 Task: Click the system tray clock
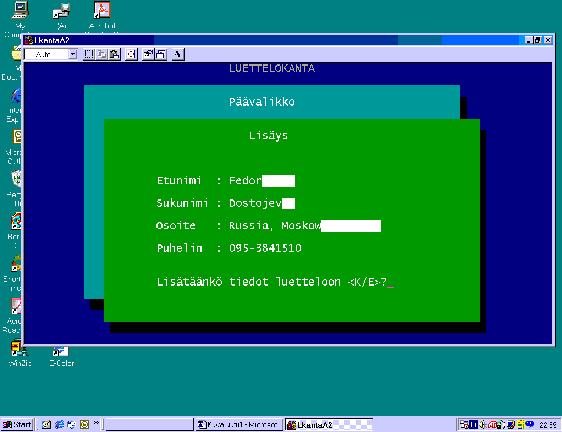point(548,425)
